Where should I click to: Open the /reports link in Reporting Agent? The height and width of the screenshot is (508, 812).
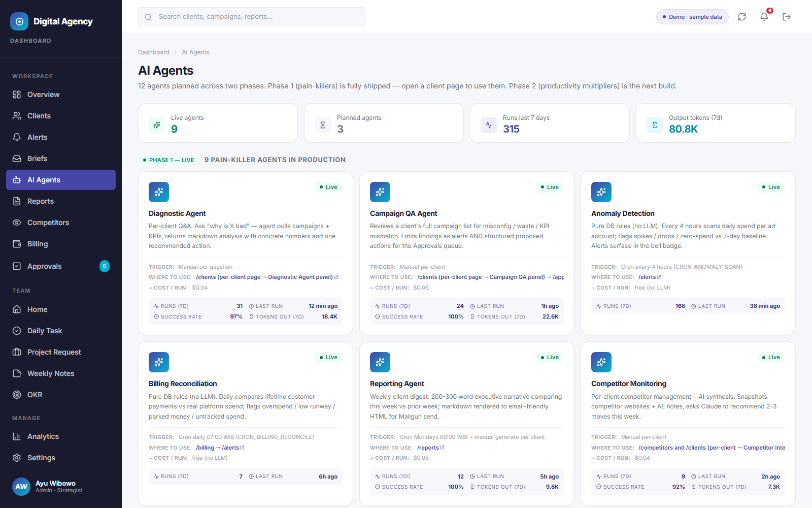430,448
